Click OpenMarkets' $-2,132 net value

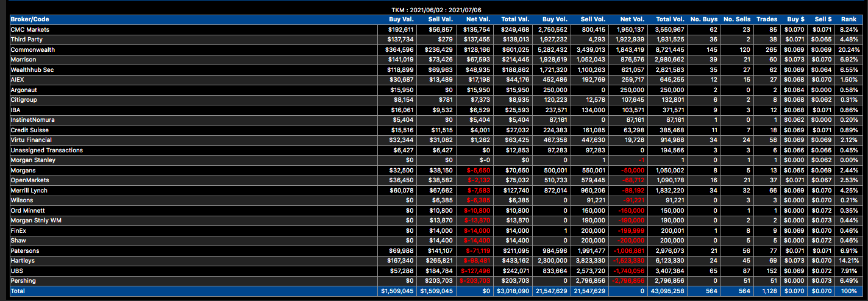[x=479, y=180]
